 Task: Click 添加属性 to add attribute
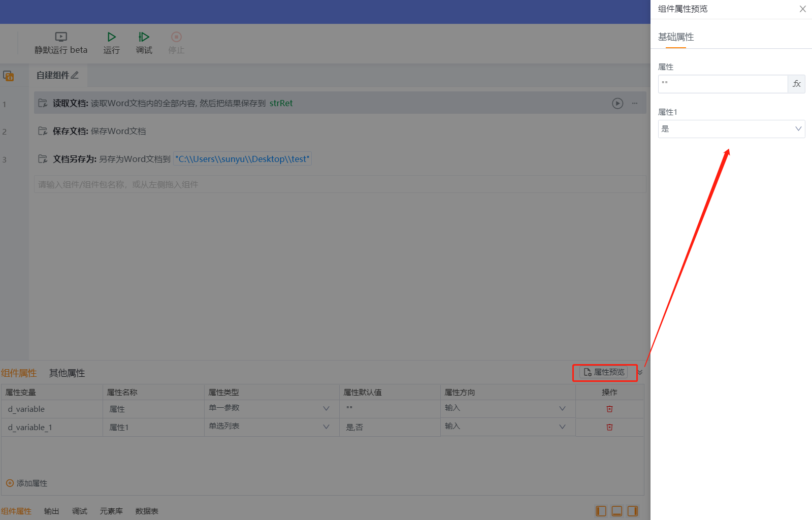point(27,483)
